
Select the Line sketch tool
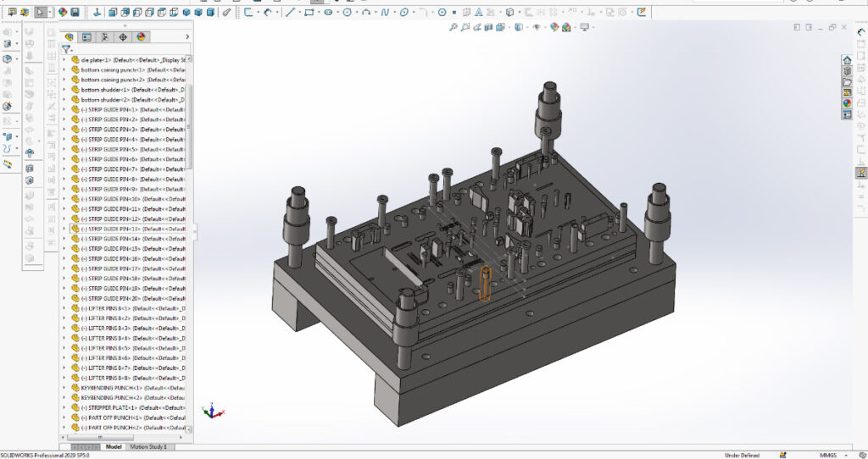tap(290, 13)
